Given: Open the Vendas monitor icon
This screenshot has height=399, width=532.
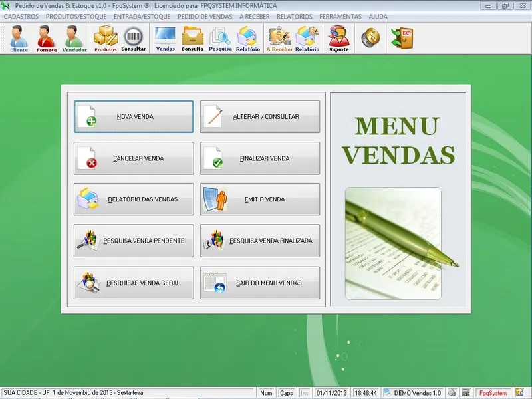Looking at the screenshot, I should [x=165, y=39].
